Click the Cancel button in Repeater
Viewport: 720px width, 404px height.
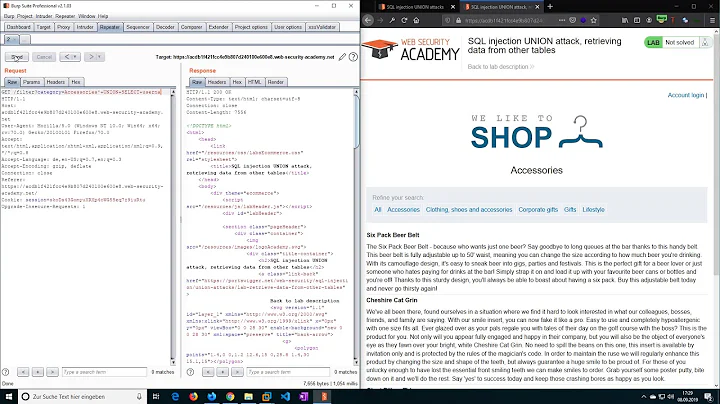(44, 57)
